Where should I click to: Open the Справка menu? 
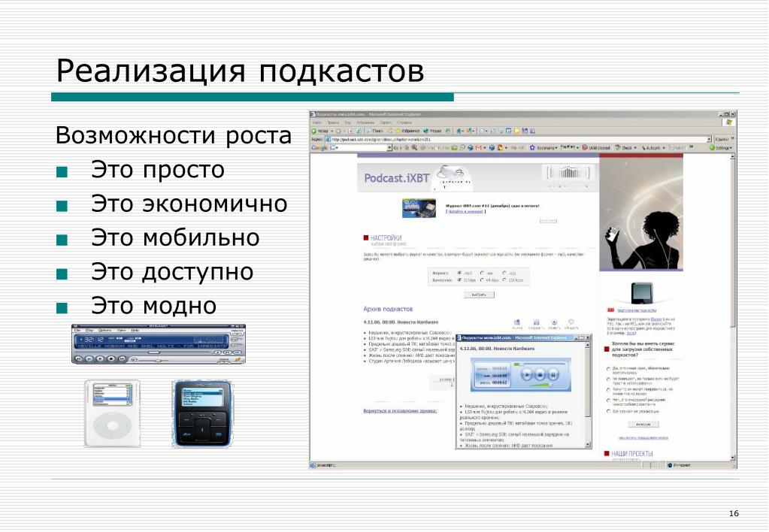pos(404,122)
